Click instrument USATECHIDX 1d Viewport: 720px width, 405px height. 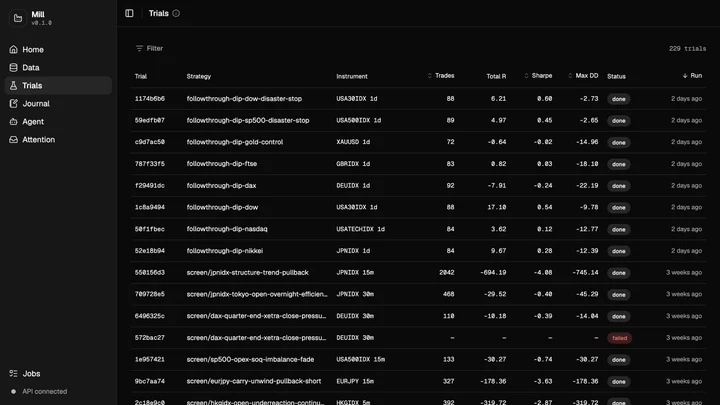(x=360, y=229)
